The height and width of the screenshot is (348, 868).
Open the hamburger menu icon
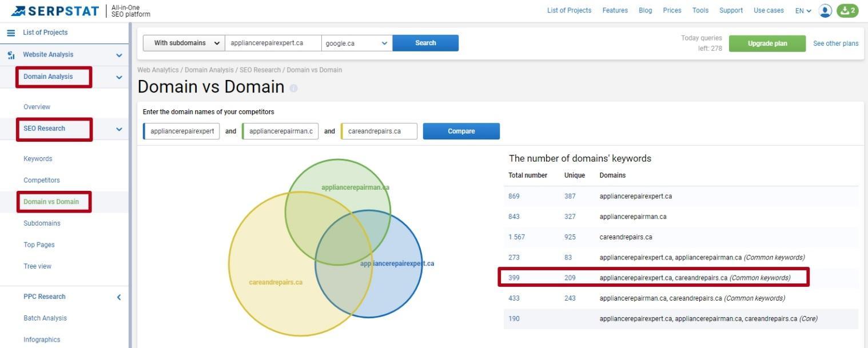(x=11, y=33)
